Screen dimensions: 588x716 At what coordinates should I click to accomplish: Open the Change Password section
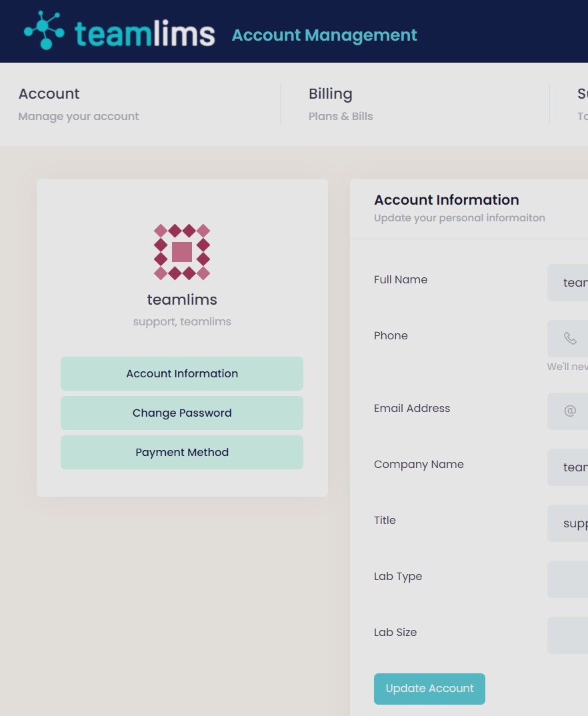182,413
